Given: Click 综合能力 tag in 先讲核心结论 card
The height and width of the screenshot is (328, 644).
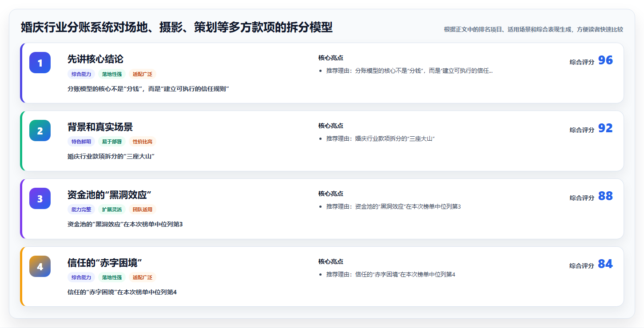Looking at the screenshot, I should 81,74.
